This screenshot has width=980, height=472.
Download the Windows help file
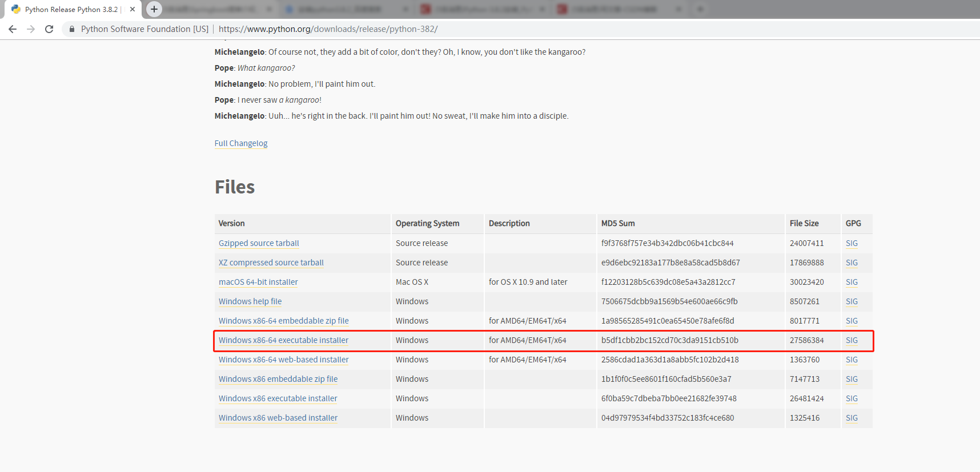pyautogui.click(x=250, y=301)
